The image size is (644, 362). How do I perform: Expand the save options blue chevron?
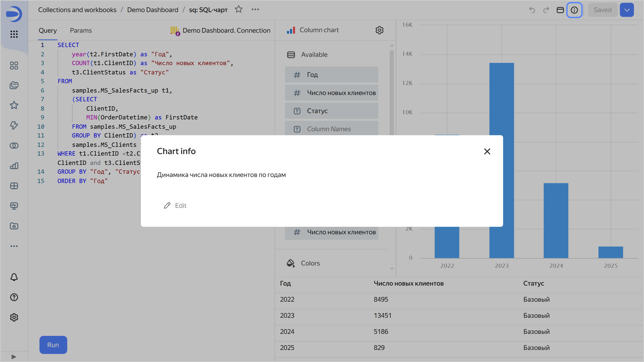coord(627,10)
